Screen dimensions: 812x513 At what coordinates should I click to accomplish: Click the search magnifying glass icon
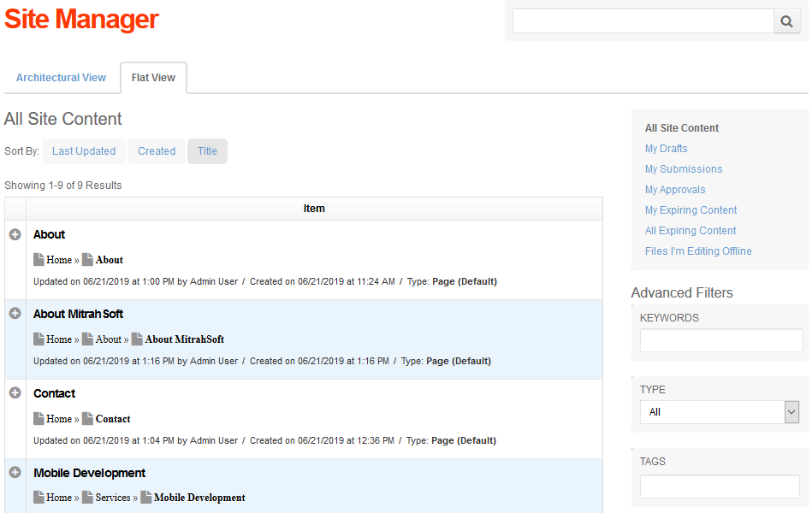point(786,21)
